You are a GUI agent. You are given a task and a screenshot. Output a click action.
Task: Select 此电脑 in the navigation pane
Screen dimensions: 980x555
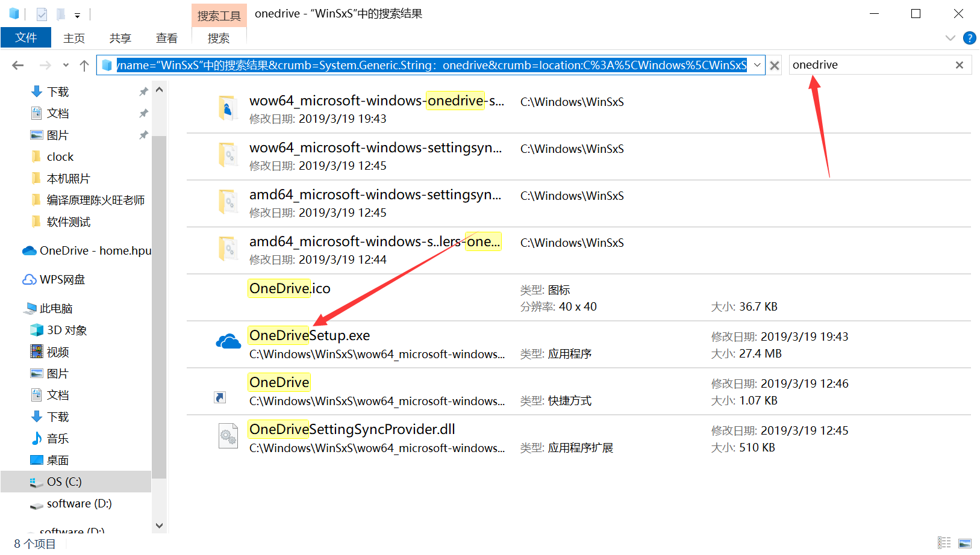coord(55,308)
